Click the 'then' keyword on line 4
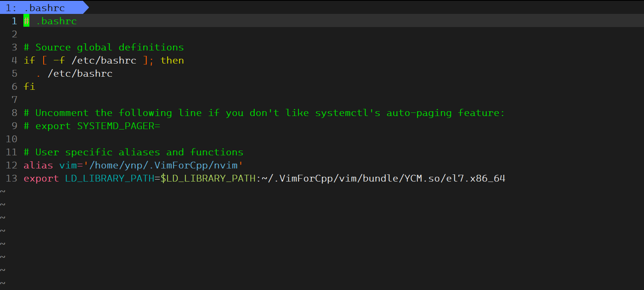The height and width of the screenshot is (290, 644). (172, 60)
